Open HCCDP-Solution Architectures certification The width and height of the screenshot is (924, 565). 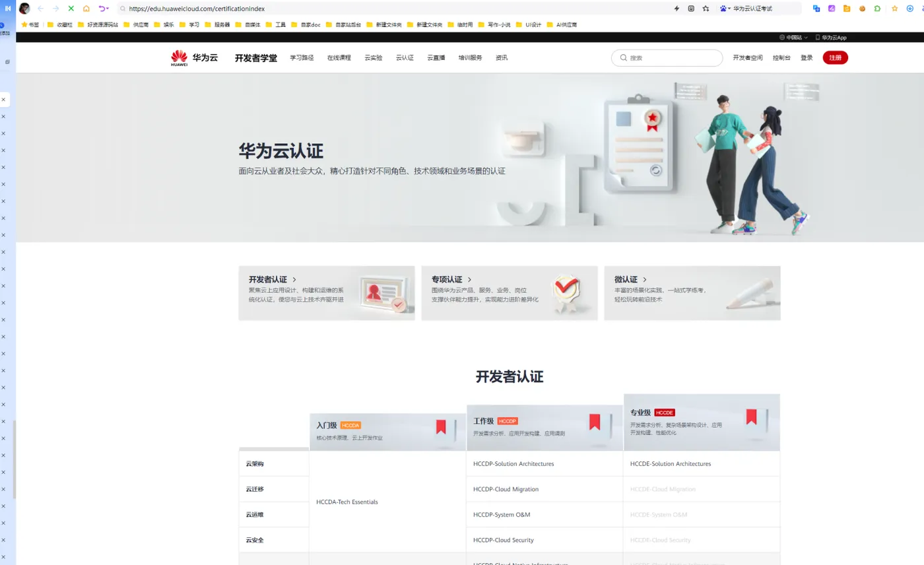513,463
